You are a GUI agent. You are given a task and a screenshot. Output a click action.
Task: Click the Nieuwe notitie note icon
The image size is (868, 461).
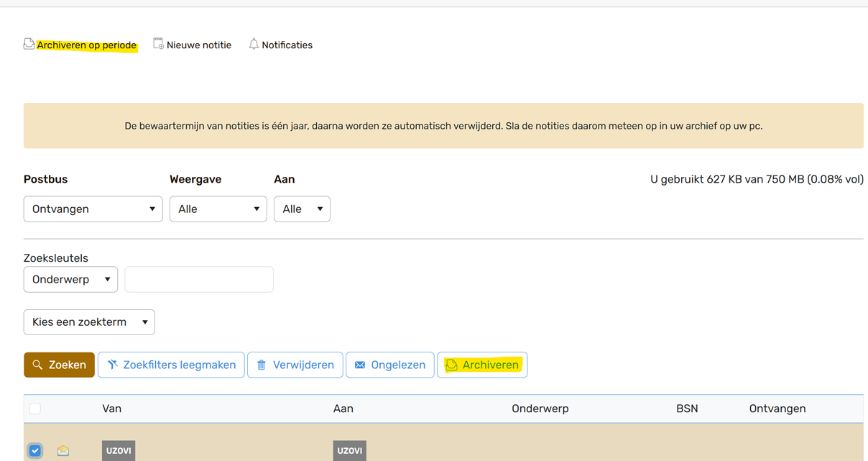click(x=158, y=45)
